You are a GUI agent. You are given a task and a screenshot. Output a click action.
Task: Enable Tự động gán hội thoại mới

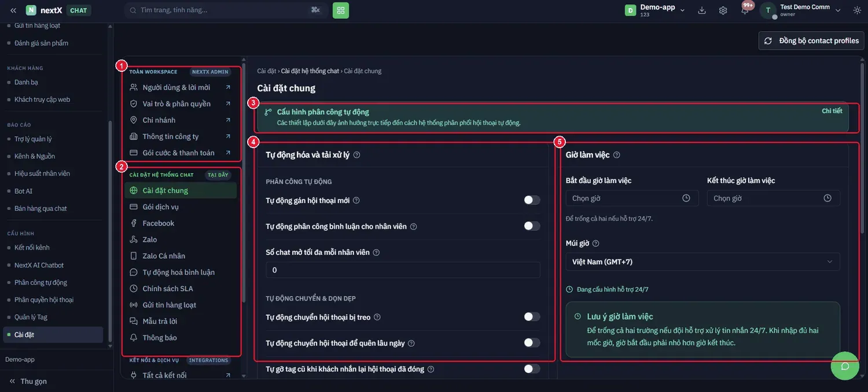532,200
